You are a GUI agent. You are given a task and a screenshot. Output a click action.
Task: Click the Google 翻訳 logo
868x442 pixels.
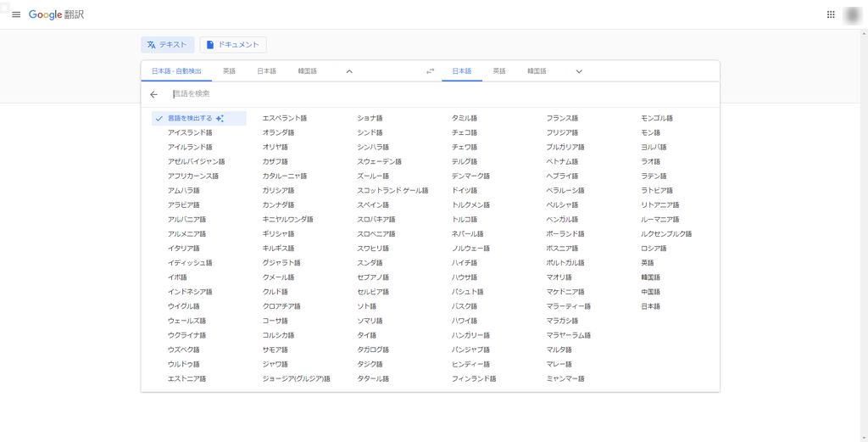(56, 15)
